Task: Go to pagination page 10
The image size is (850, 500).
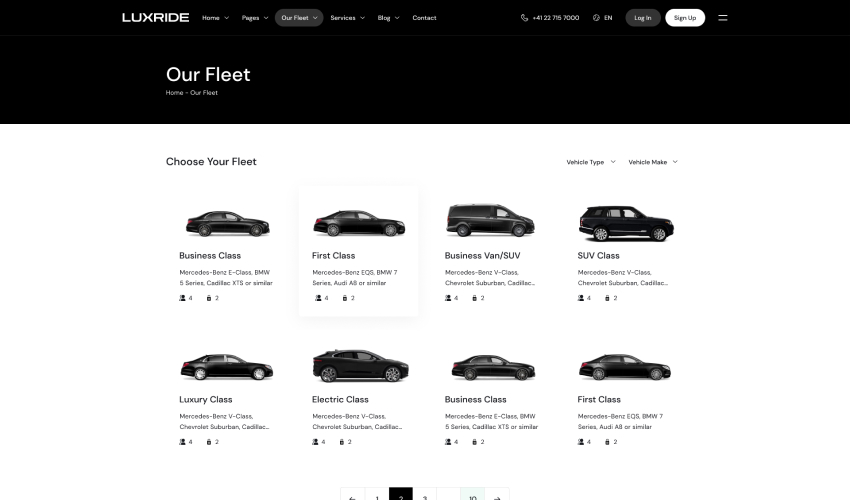Action: click(473, 495)
